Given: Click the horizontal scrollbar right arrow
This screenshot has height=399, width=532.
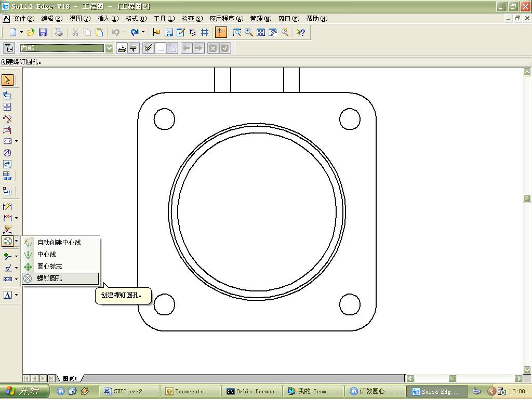Looking at the screenshot, I should (518, 378).
